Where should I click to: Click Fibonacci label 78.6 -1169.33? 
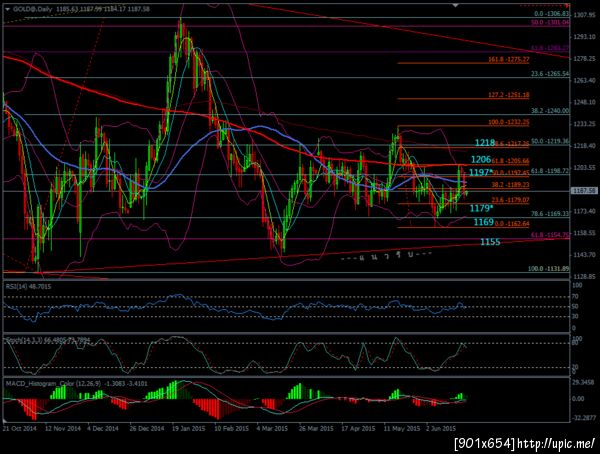tap(550, 214)
